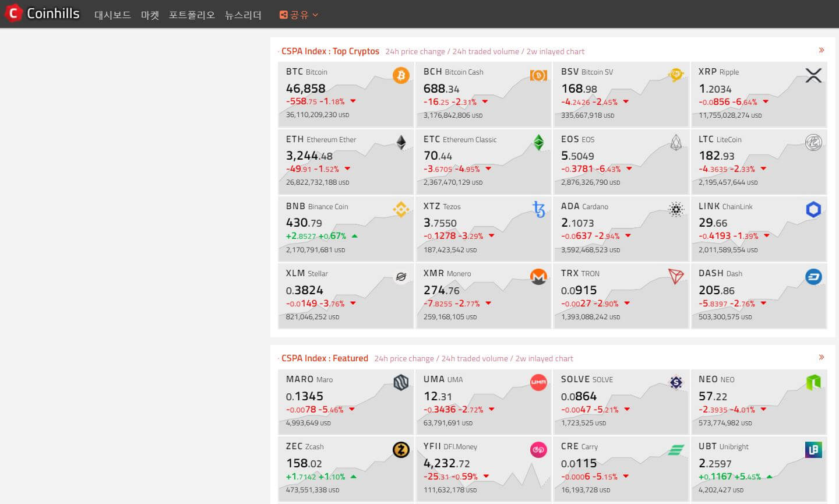Click UBT change +0.1167 +5.45%
839x504 pixels.
[735, 477]
